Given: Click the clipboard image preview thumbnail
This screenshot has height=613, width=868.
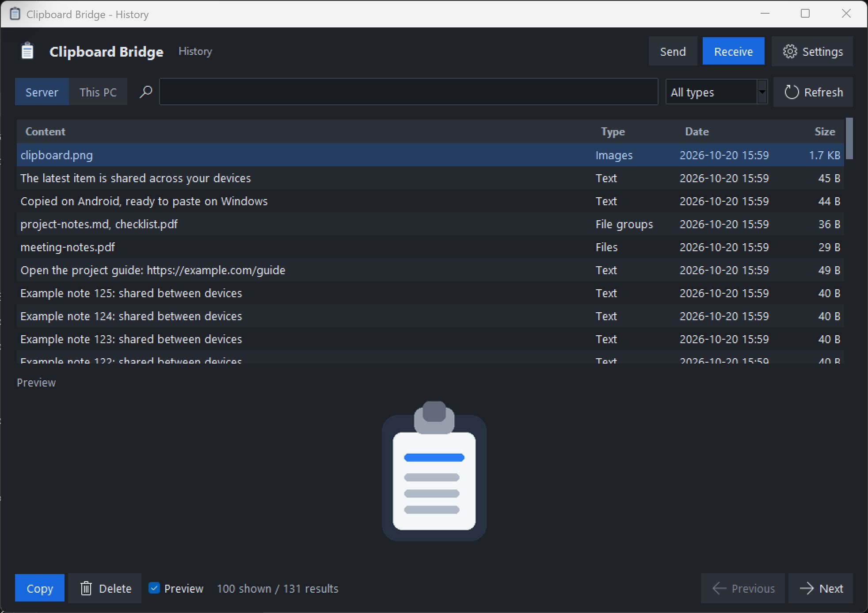Looking at the screenshot, I should (434, 471).
